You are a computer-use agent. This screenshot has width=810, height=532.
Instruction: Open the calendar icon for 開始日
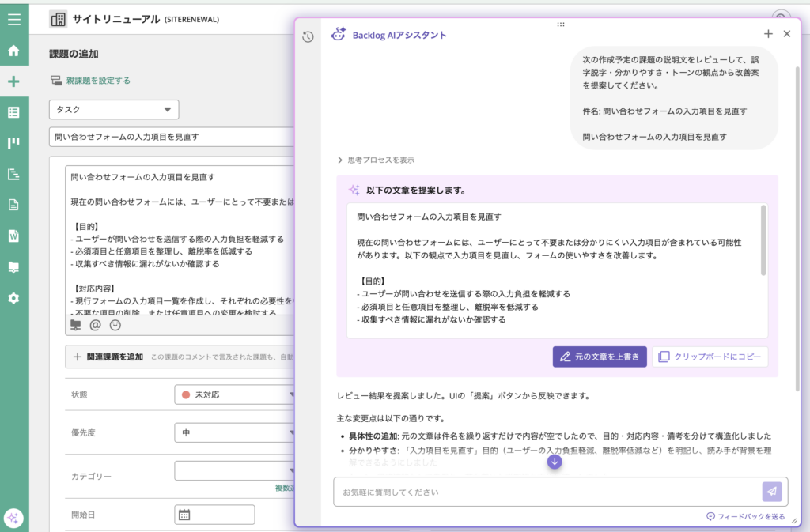click(184, 515)
